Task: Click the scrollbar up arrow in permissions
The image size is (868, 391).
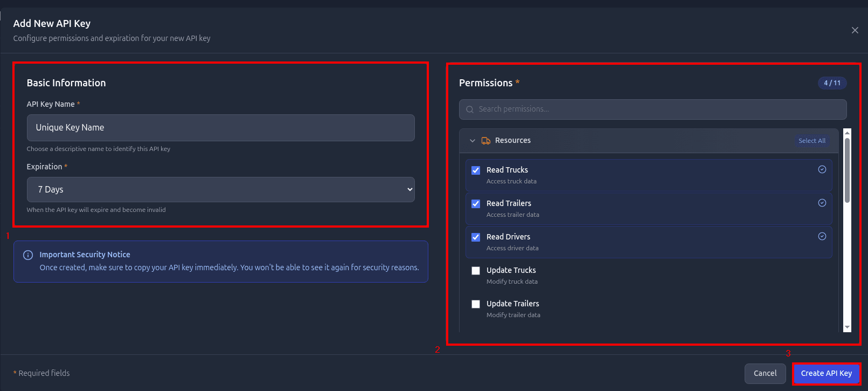Action: [847, 133]
